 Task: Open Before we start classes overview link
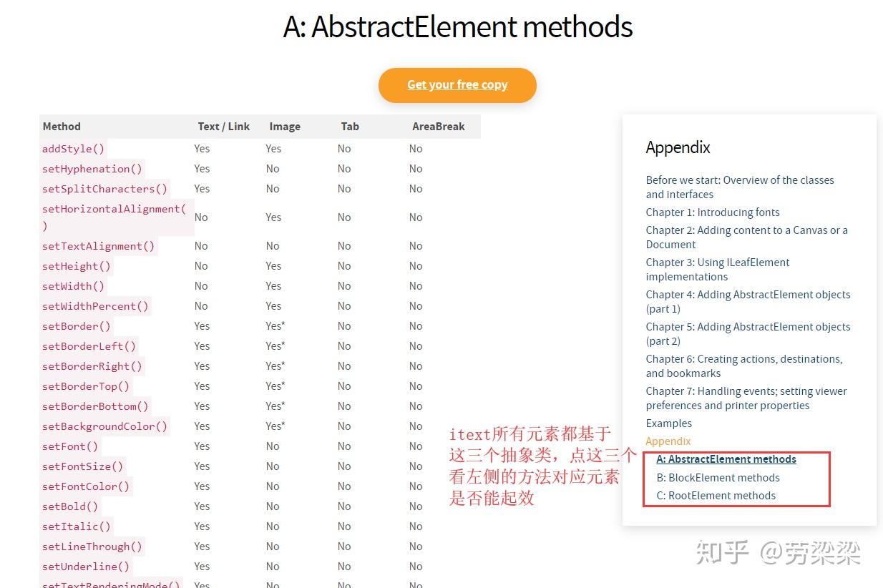pyautogui.click(x=740, y=187)
